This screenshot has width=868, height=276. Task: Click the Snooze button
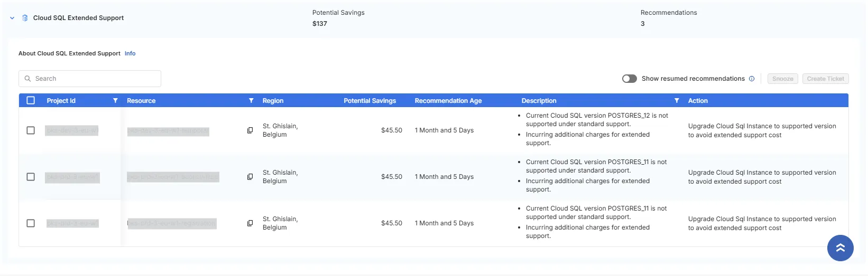(x=782, y=79)
